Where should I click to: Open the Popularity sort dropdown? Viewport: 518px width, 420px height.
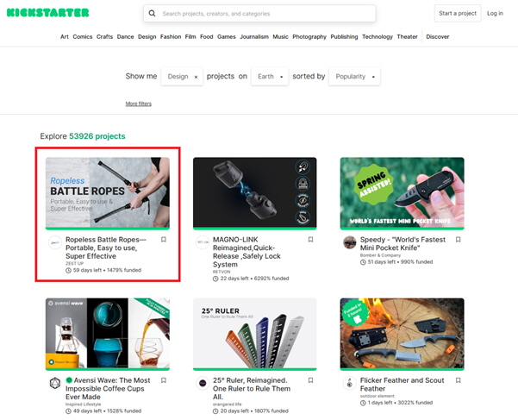[354, 77]
